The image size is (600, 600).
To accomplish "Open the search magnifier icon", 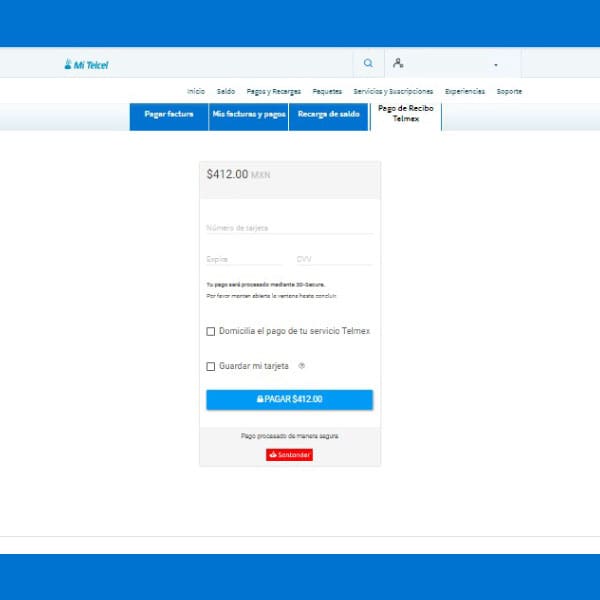I will coord(368,63).
